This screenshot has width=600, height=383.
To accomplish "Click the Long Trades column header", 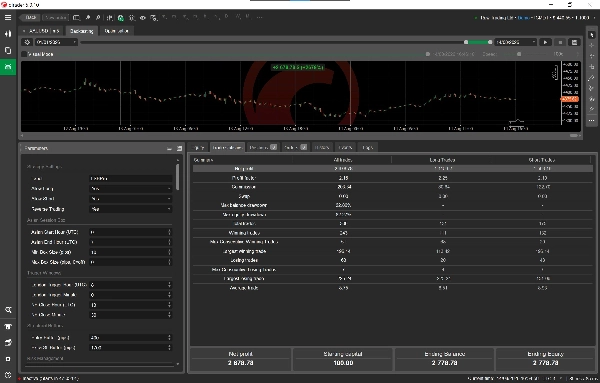I will click(443, 160).
